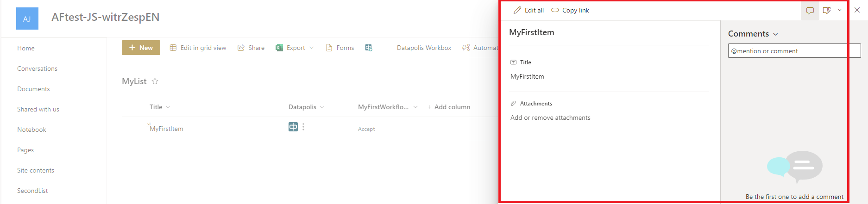Image resolution: width=868 pixels, height=204 pixels.
Task: Close the item details panel
Action: point(857,10)
